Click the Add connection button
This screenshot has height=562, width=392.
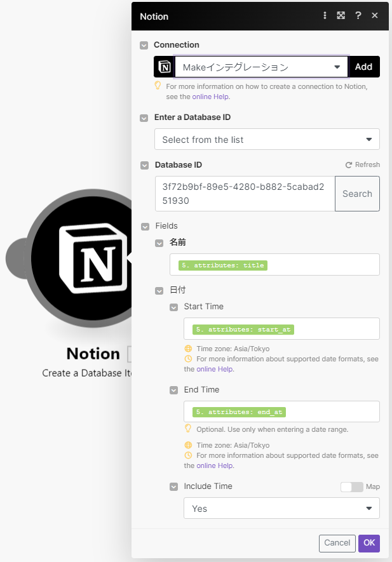364,67
